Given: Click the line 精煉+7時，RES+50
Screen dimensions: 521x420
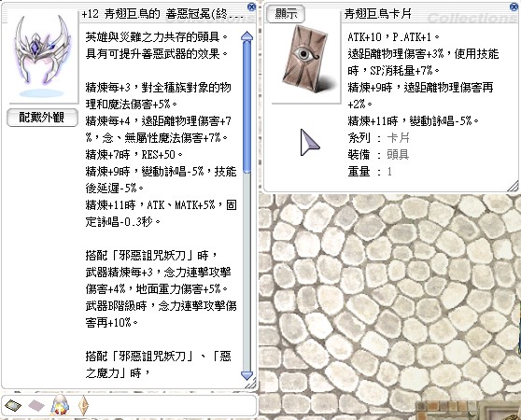Looking at the screenshot, I should 134,155.
